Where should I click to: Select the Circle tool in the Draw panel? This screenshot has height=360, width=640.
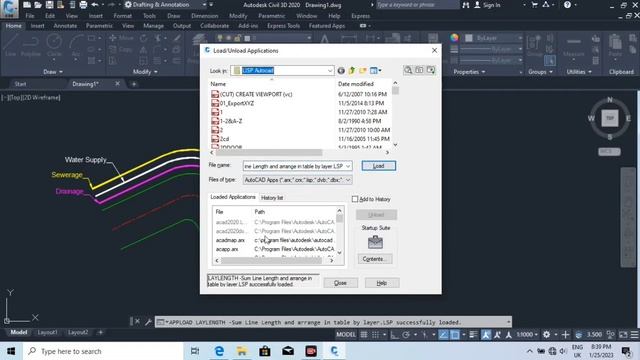pos(54,45)
